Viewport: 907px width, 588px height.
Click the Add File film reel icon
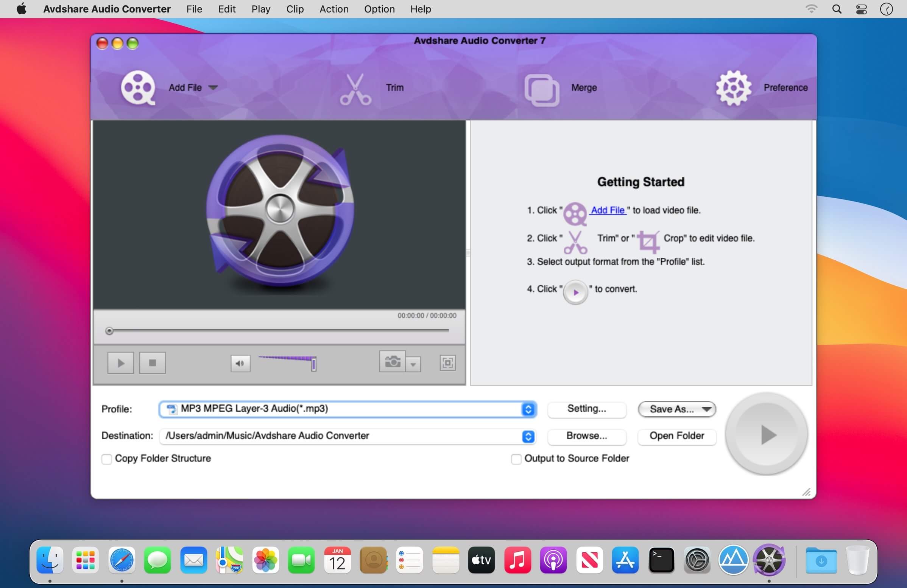click(138, 87)
